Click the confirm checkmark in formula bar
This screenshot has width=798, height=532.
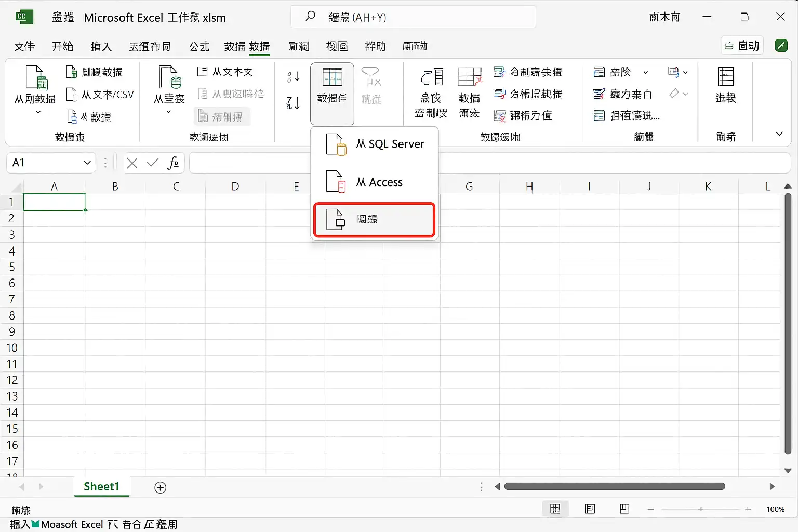click(153, 163)
